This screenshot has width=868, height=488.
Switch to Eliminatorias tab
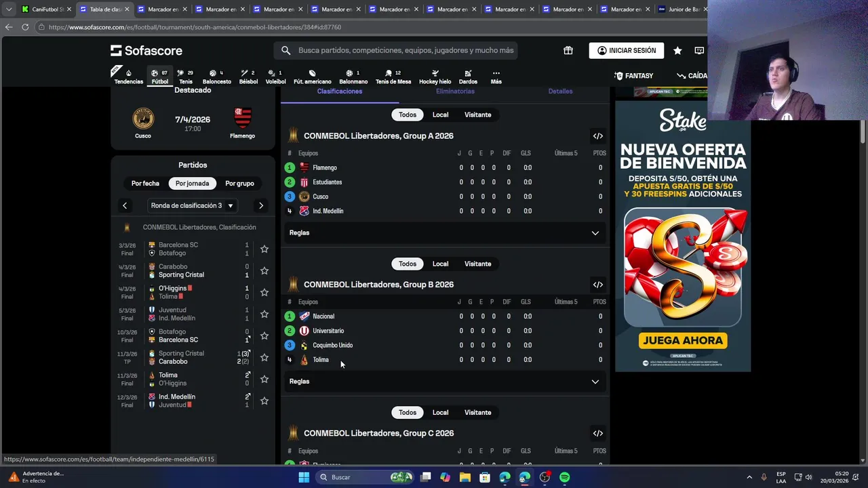pos(455,91)
